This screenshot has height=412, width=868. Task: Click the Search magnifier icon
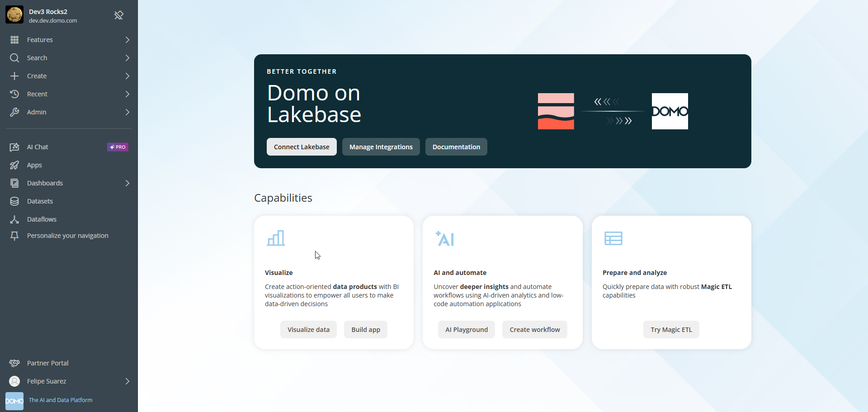[14, 58]
